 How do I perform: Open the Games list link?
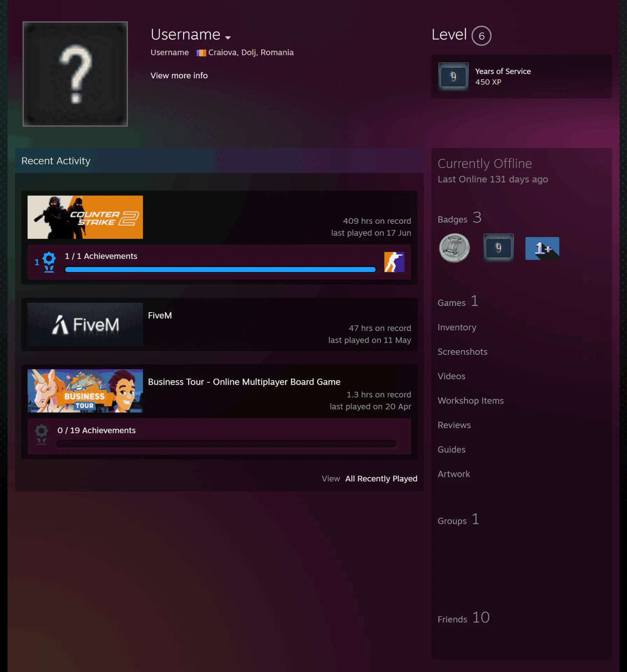458,301
